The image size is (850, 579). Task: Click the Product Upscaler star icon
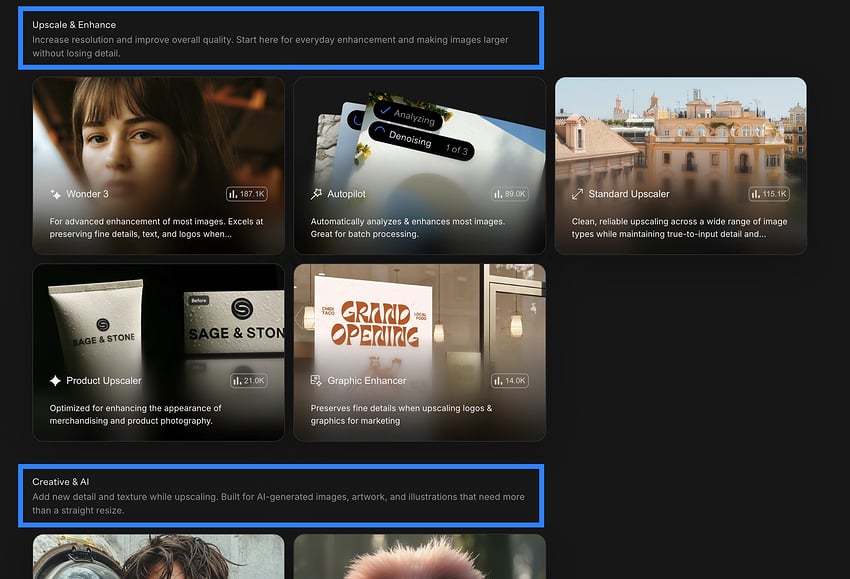pyautogui.click(x=55, y=381)
